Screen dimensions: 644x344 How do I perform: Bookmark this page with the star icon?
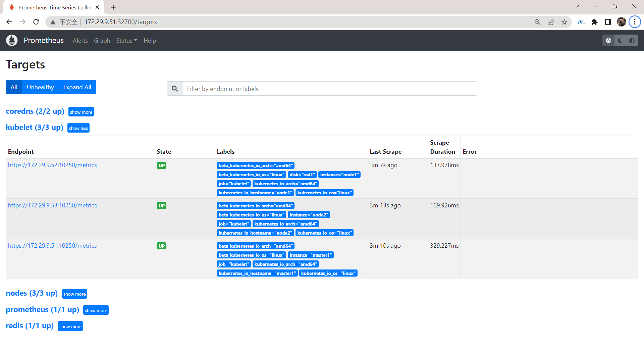pos(564,22)
